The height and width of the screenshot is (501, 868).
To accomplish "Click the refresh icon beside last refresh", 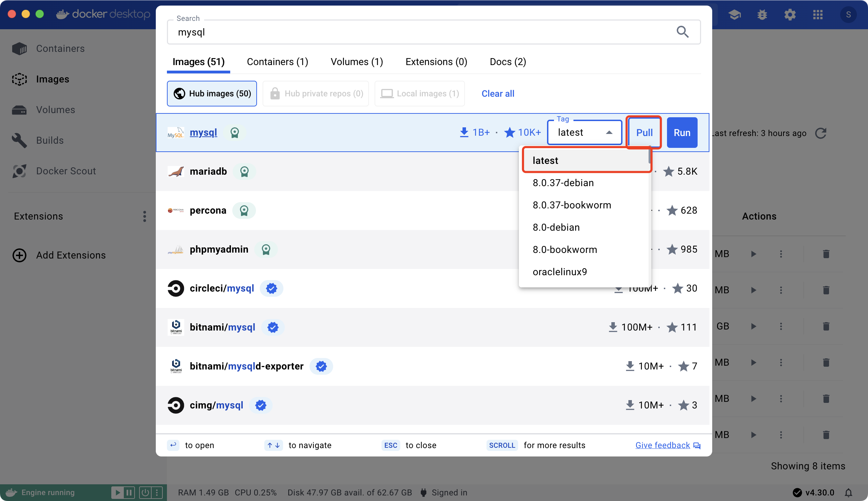I will [821, 133].
